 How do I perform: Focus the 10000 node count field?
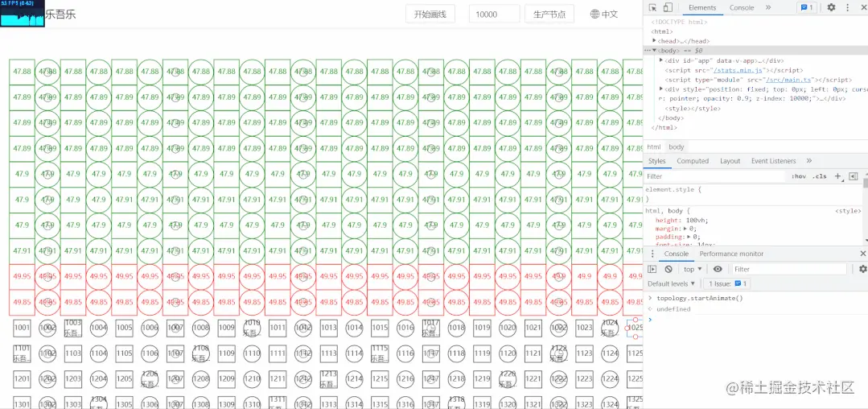(x=494, y=14)
